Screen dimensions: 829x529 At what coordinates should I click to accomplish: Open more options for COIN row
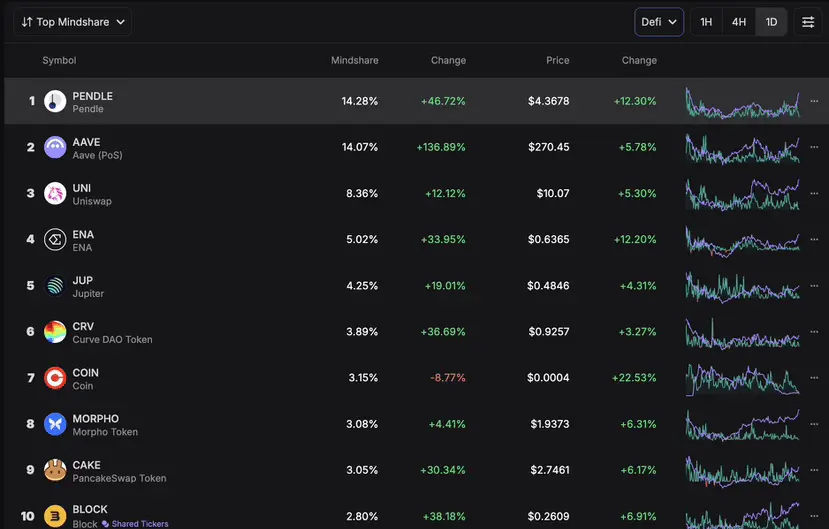(x=814, y=378)
